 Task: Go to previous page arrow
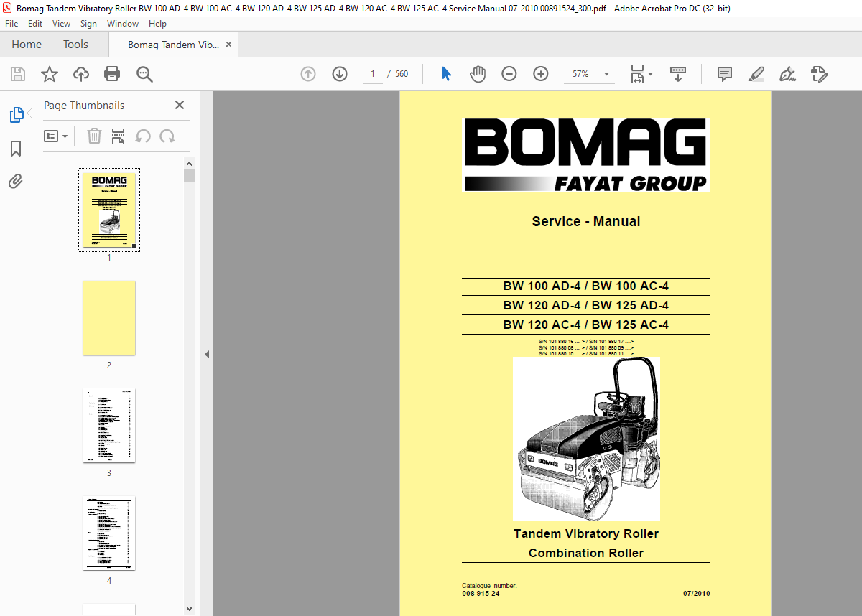coord(308,74)
